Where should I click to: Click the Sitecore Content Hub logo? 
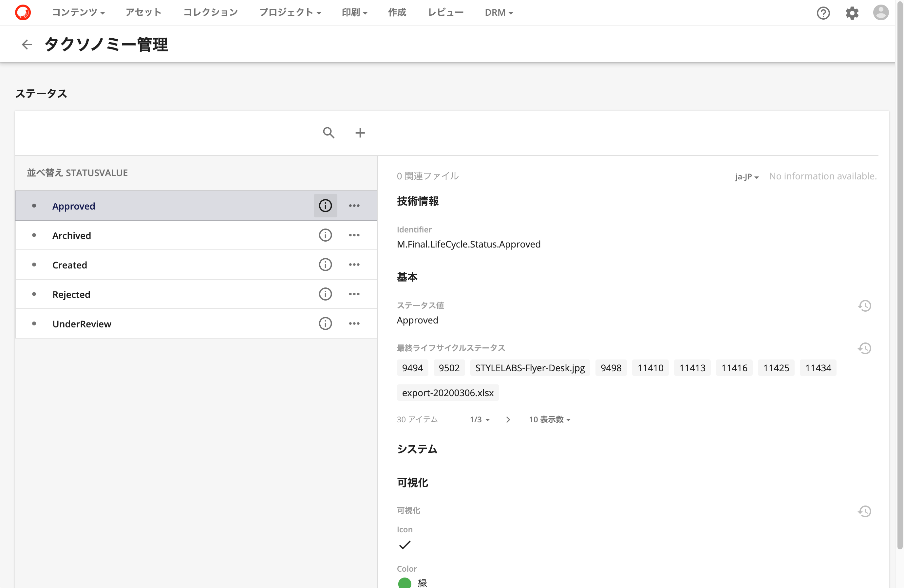(x=23, y=12)
